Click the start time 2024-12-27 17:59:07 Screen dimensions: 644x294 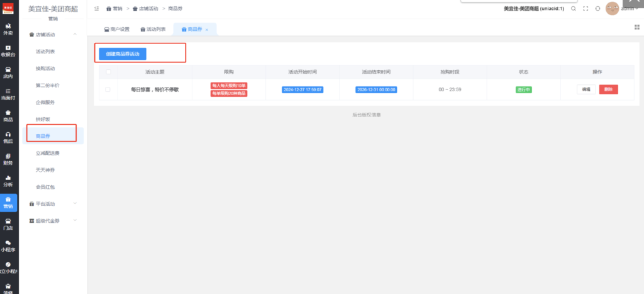pyautogui.click(x=303, y=89)
